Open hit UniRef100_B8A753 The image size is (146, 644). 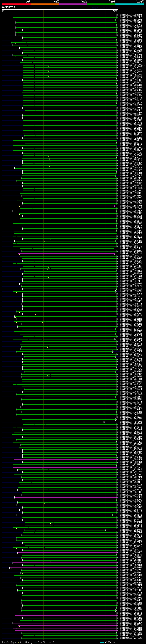(131, 206)
